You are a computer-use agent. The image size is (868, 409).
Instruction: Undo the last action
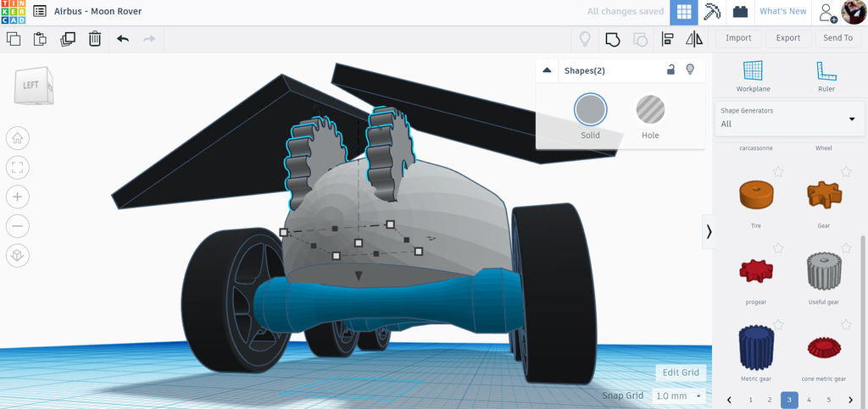click(122, 39)
